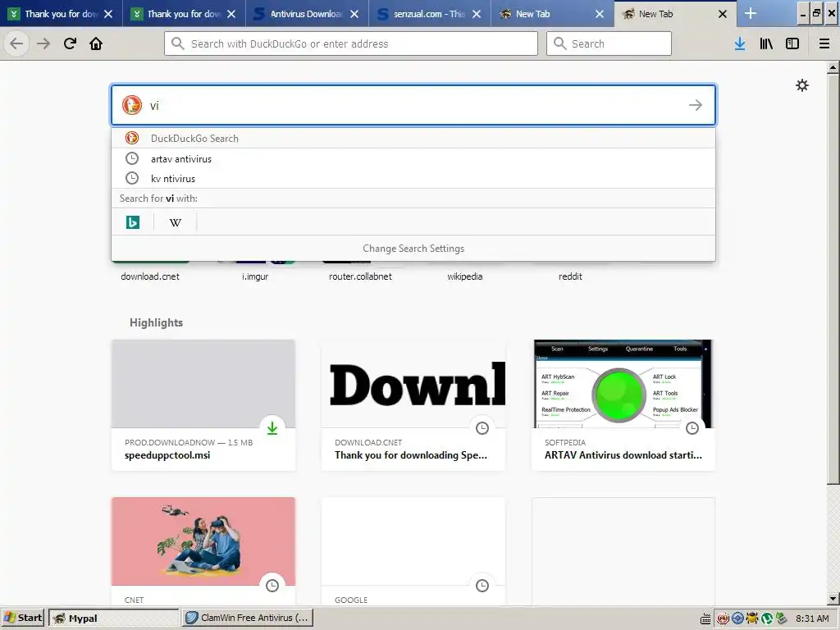Switch to second Thank you for downloading tab
The height and width of the screenshot is (630, 840).
[184, 14]
